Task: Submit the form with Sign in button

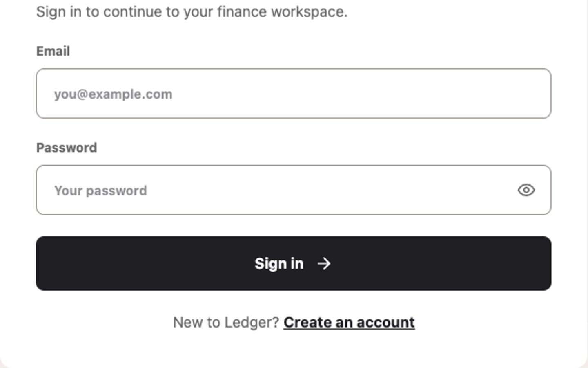Action: 294,263
